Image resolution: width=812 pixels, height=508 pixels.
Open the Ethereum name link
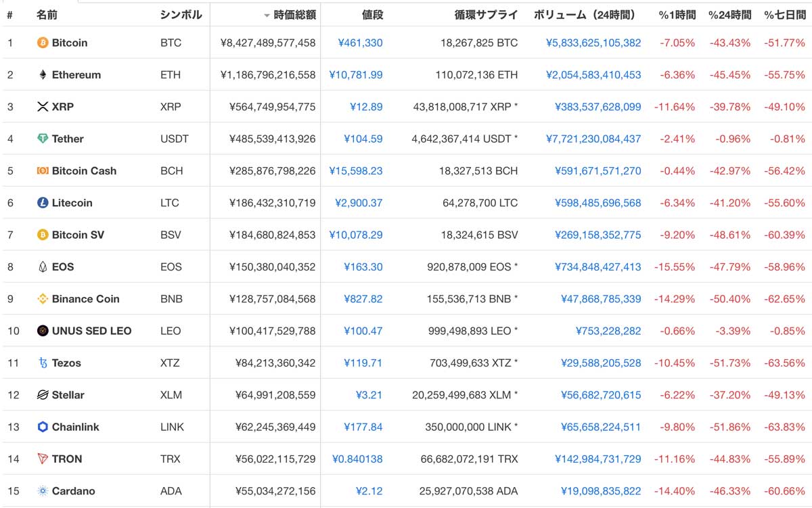(76, 75)
